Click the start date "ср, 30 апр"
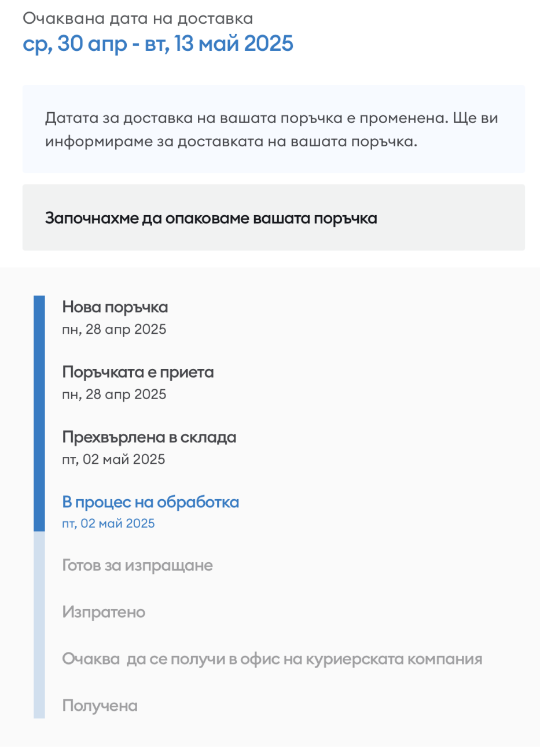 [x=75, y=44]
